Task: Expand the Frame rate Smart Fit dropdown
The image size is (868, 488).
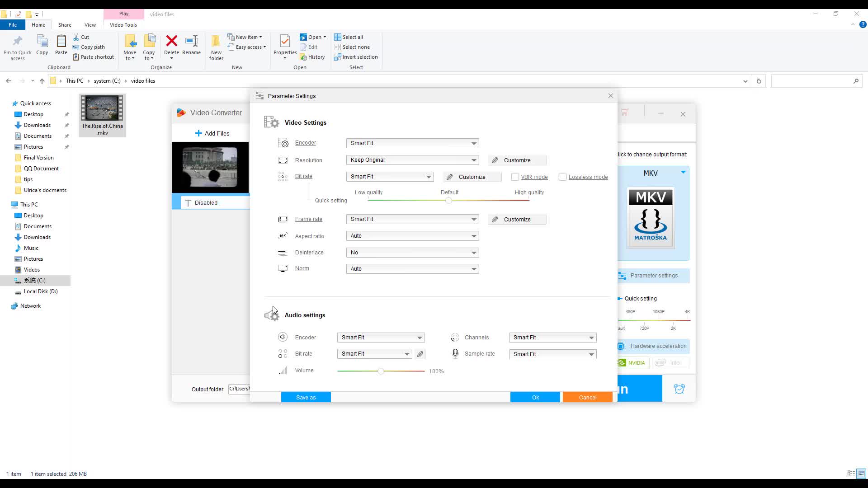Action: pos(474,219)
